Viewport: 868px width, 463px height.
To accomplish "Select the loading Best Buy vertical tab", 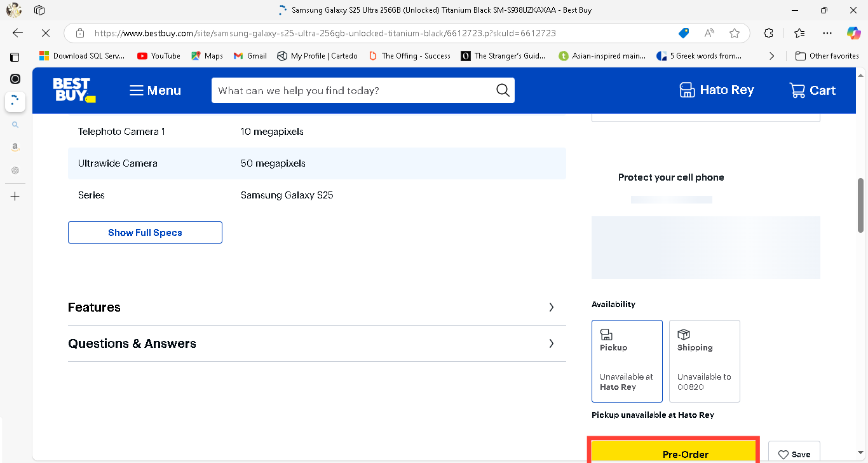I will tap(15, 100).
